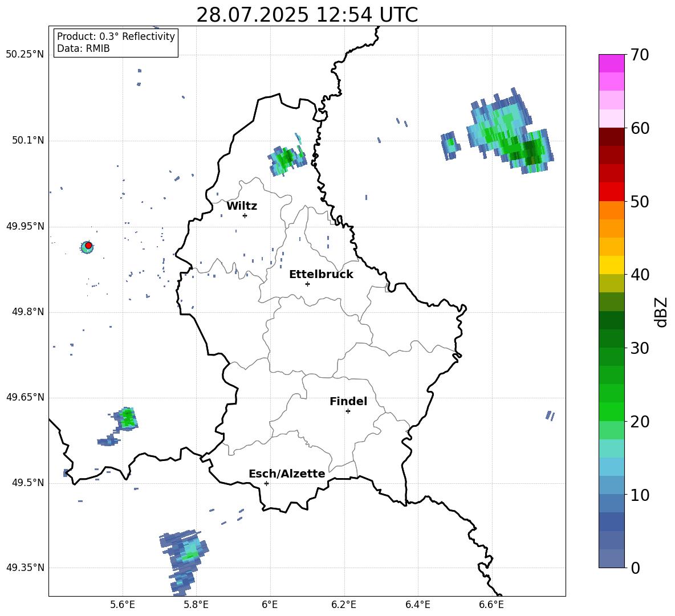Image resolution: width=675 pixels, height=616 pixels.
Task: Click the 6.4°E longitude label
Action: 417,605
